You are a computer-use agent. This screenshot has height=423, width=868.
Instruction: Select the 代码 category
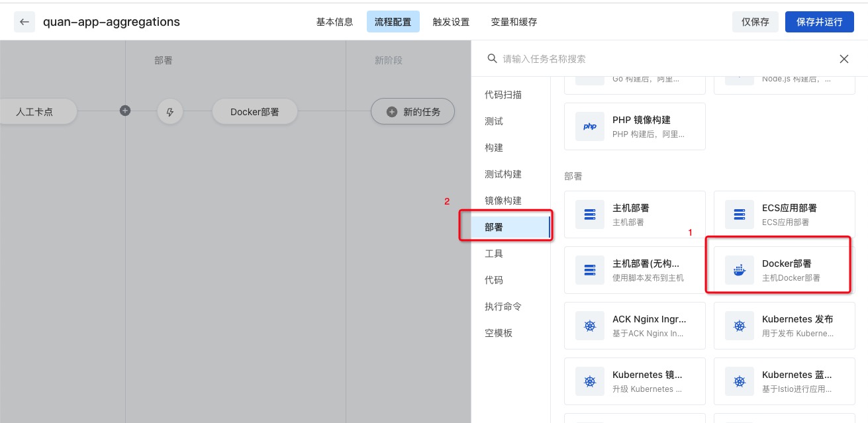[494, 280]
